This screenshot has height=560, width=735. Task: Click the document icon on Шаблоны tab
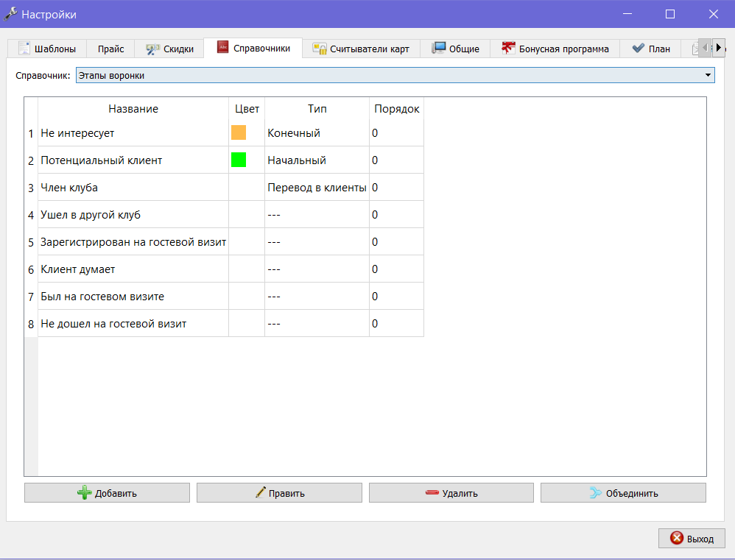pyautogui.click(x=24, y=49)
